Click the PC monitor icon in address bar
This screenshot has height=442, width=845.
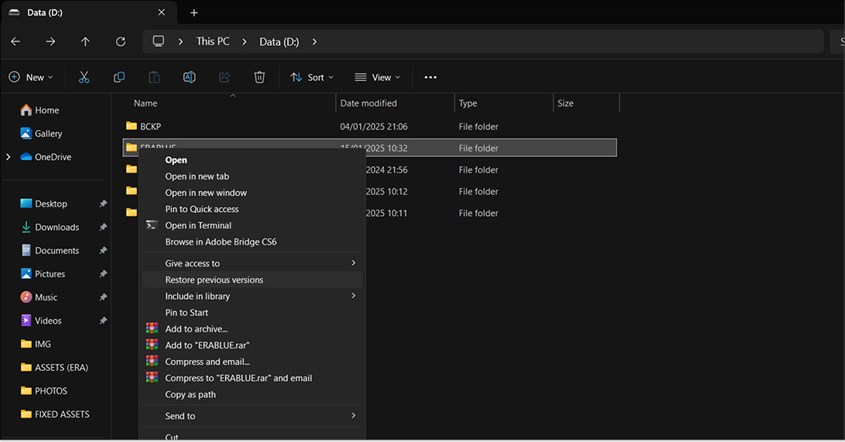(x=158, y=41)
